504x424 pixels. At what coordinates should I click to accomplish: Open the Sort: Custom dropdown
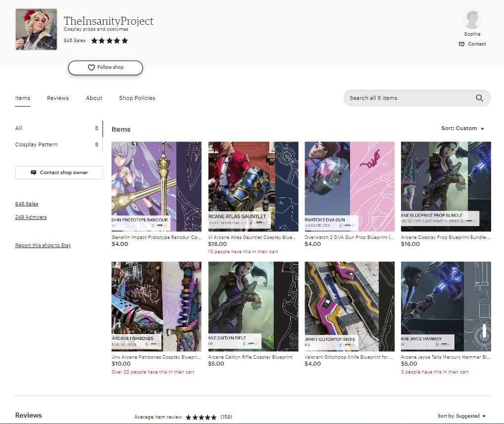tap(462, 128)
